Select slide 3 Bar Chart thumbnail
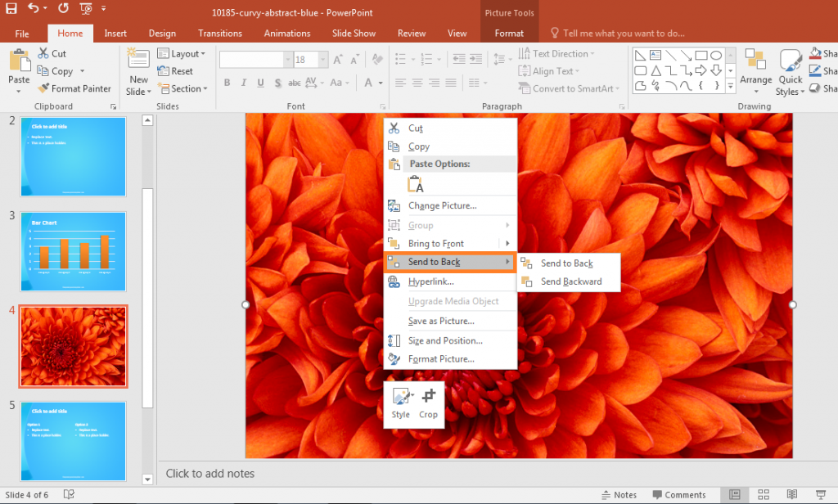Screen dimensions: 838x504 [x=73, y=252]
